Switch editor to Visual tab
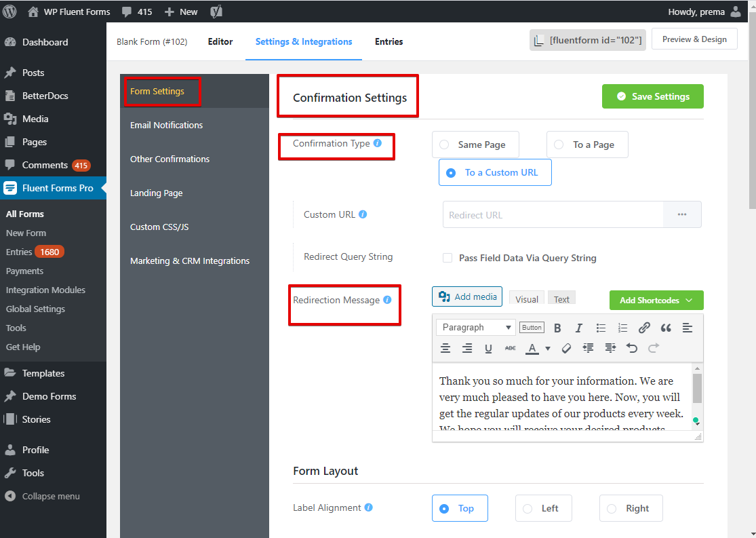Viewport: 756px width, 538px height. tap(527, 299)
